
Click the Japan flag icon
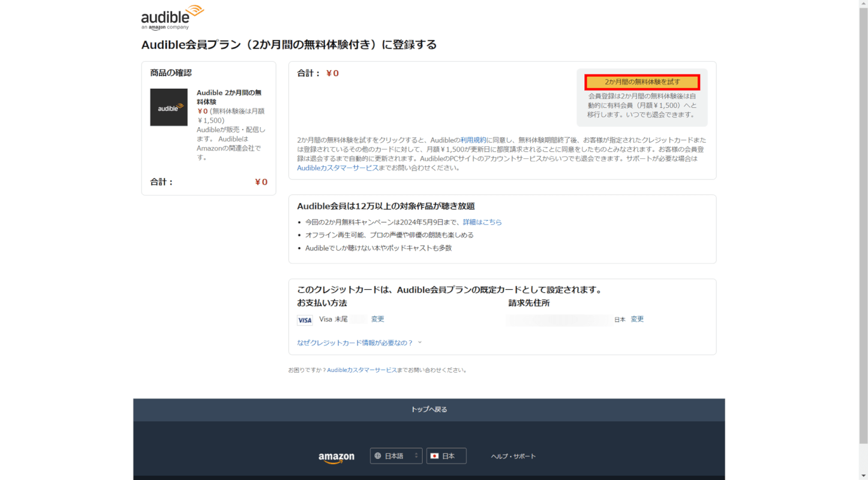(x=434, y=456)
